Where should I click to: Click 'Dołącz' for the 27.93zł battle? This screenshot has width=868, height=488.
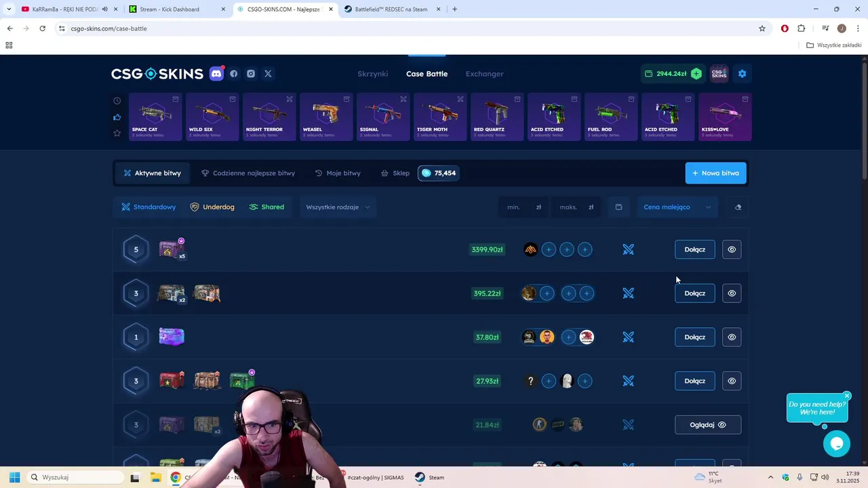695,381
